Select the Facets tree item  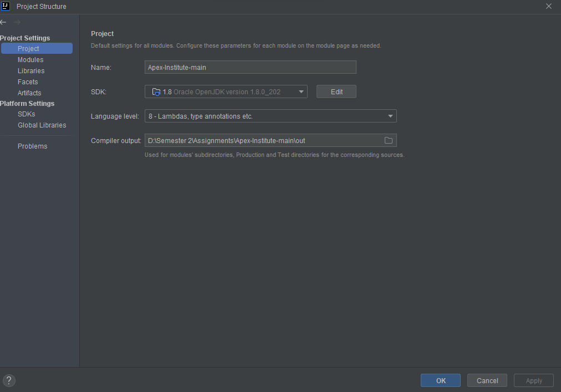27,82
